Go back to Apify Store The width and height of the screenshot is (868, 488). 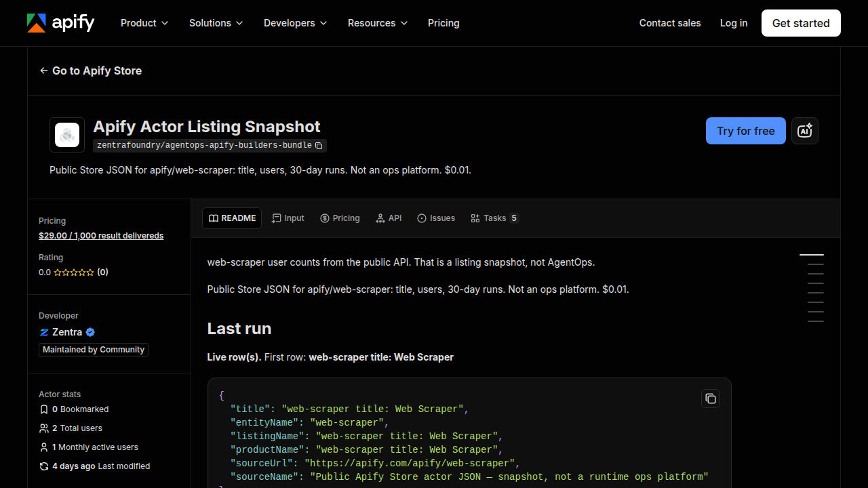[91, 70]
